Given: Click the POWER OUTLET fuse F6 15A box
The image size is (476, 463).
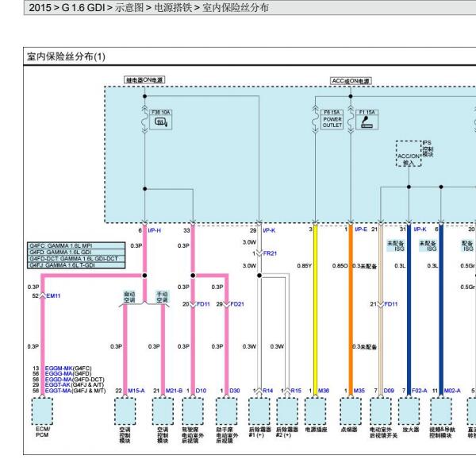Looking at the screenshot, I should click(332, 120).
